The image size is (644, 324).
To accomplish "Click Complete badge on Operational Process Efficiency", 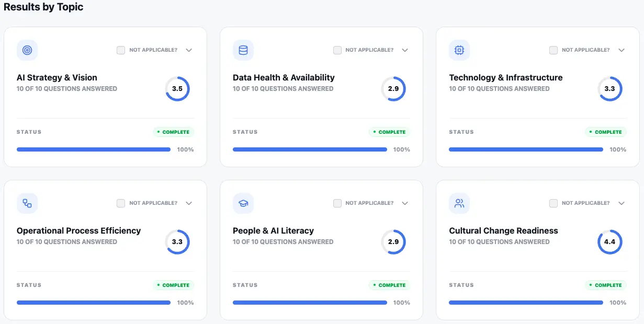I will (173, 285).
